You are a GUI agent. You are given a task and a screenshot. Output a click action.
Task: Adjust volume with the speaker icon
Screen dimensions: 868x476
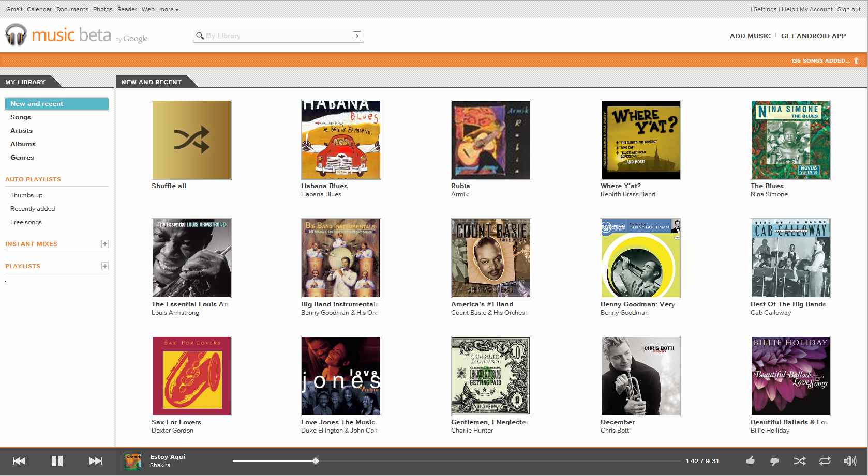point(849,461)
